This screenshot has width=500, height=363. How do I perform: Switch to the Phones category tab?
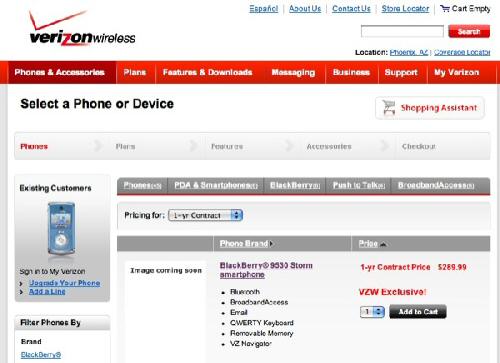coord(142,185)
